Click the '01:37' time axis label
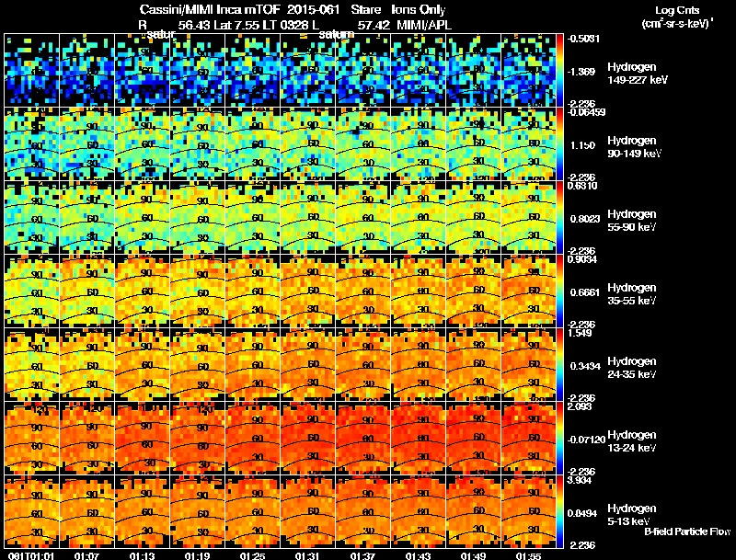 362,555
